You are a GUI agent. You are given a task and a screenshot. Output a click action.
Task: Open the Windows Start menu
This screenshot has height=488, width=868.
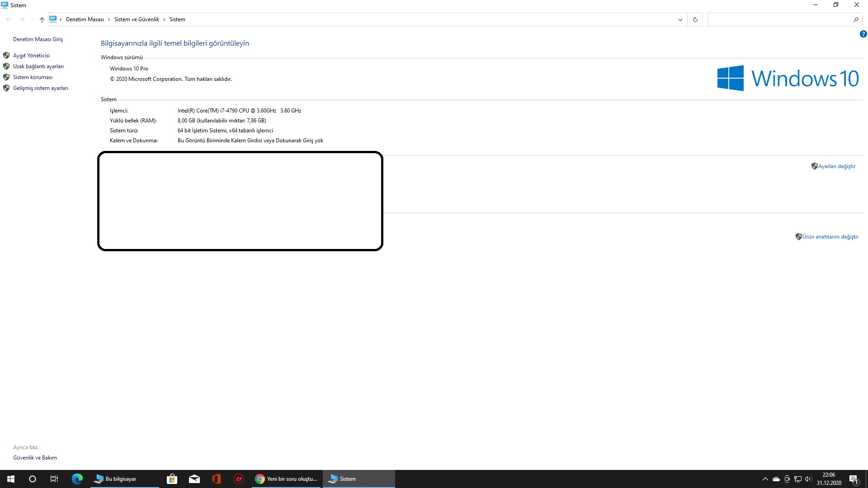click(x=11, y=479)
